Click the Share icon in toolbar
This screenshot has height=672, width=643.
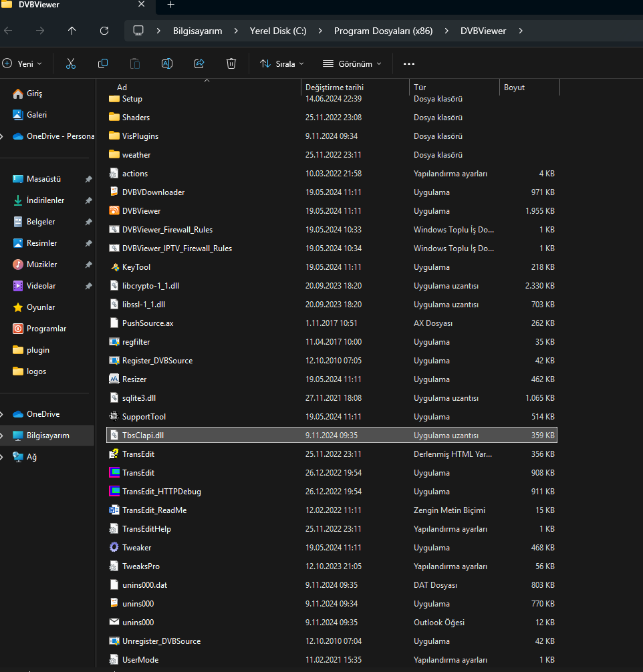click(x=199, y=63)
